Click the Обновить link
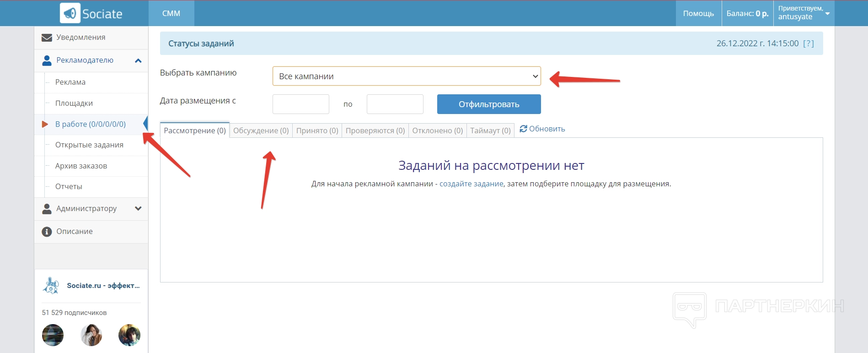 point(547,129)
